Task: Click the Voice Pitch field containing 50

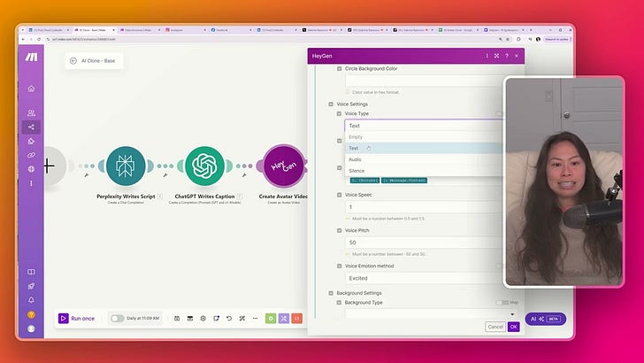Action: (x=424, y=243)
